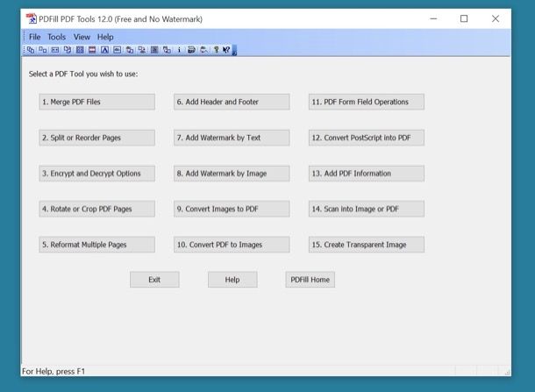The width and height of the screenshot is (535, 392).
Task: Open the File menu
Action: tap(34, 37)
